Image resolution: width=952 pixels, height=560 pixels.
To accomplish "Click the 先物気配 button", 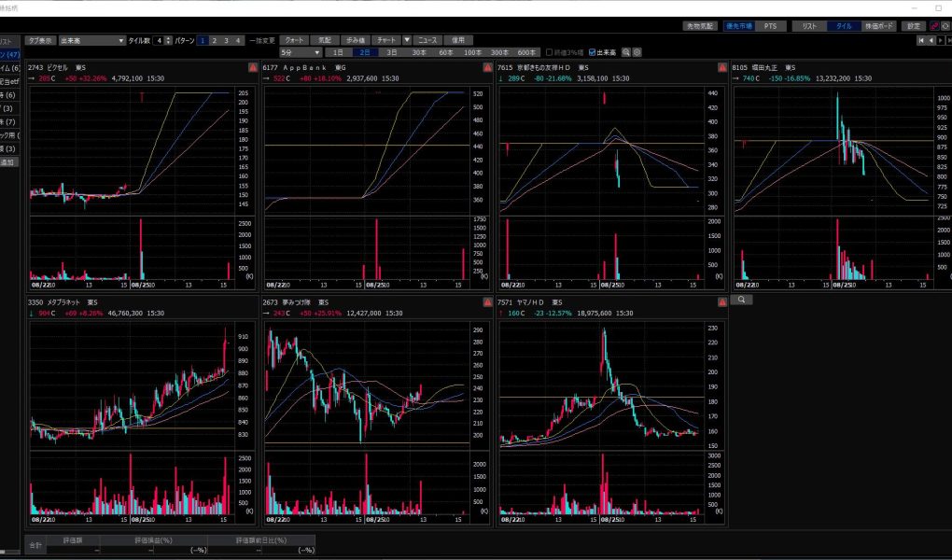I will click(698, 26).
